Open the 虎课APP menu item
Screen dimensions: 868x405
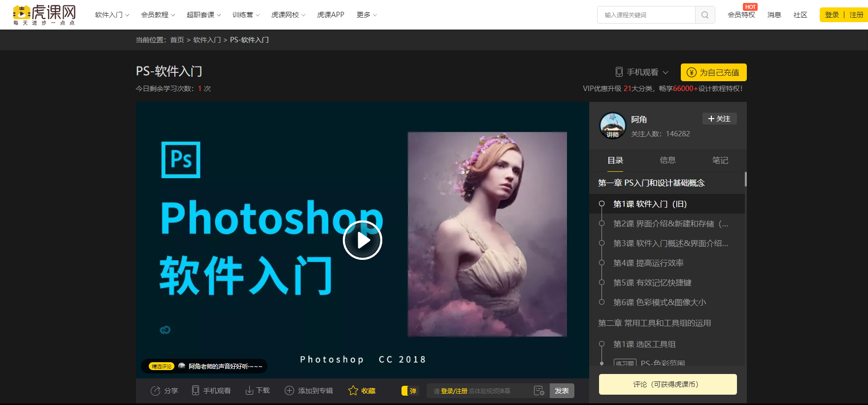pyautogui.click(x=331, y=15)
